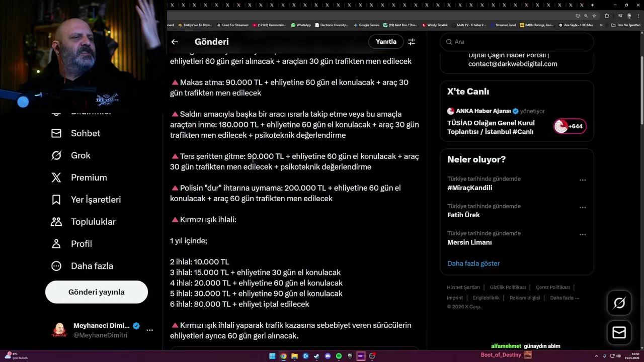
Task: Open Chrome from the taskbar
Action: point(283,356)
